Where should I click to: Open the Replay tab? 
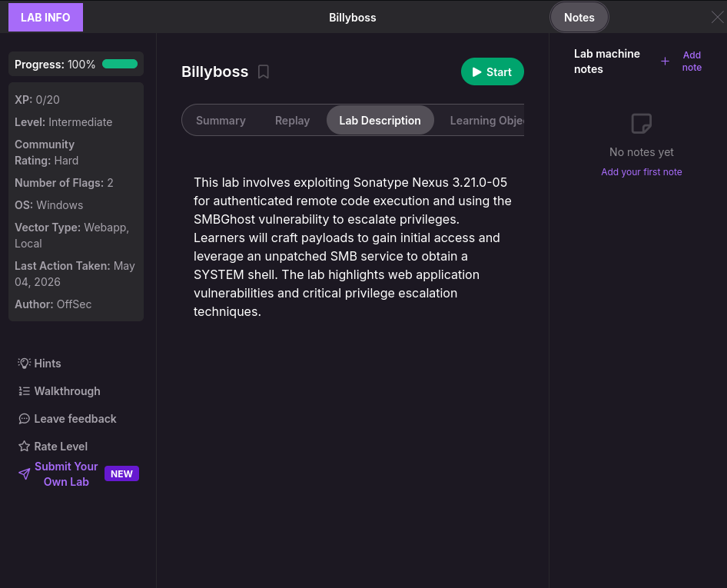[292, 121]
